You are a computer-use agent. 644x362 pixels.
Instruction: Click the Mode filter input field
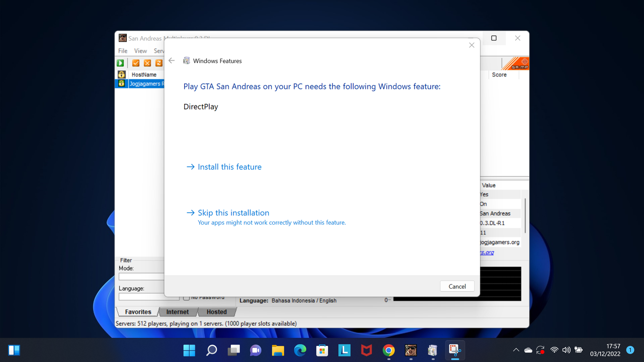point(141,277)
